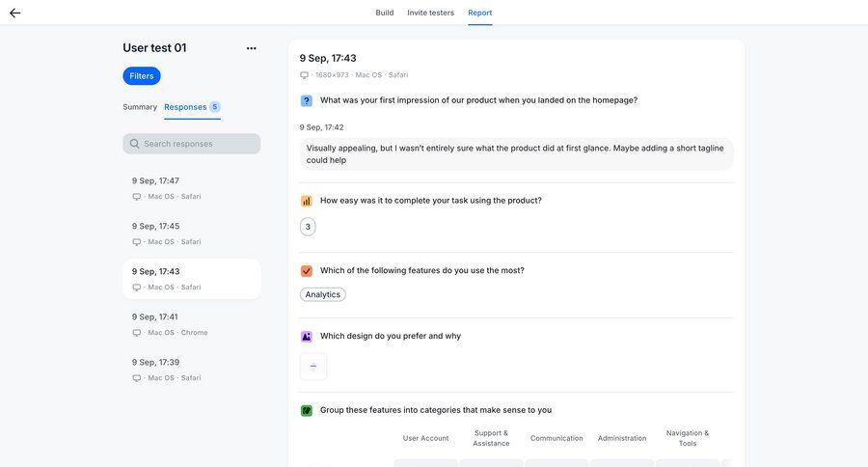Switch to the Summary tab
Screen dimensions: 868x467
click(x=140, y=107)
